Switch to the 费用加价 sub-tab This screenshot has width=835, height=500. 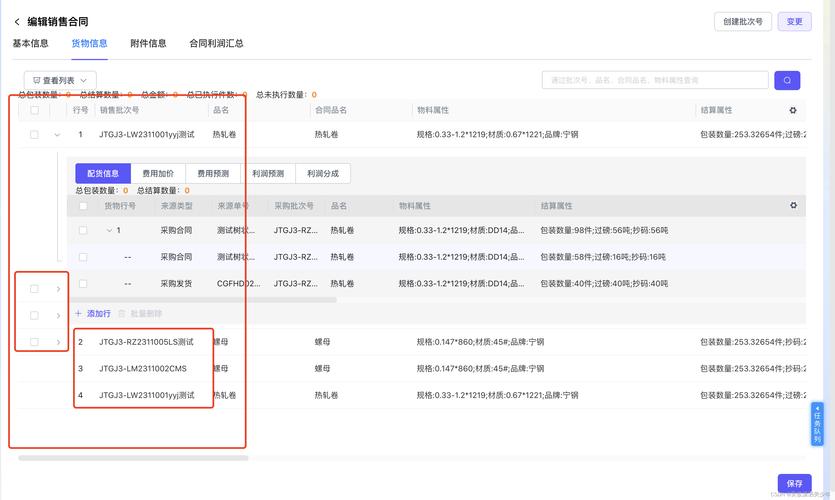pos(158,174)
